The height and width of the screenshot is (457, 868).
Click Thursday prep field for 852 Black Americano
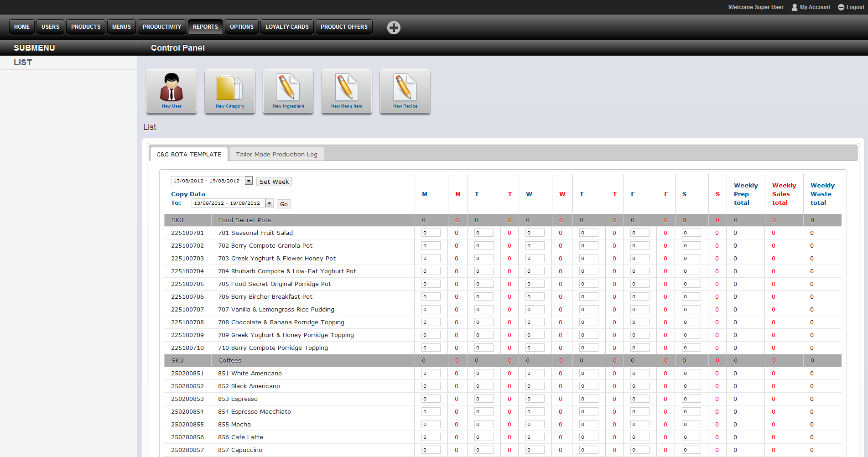pyautogui.click(x=588, y=386)
